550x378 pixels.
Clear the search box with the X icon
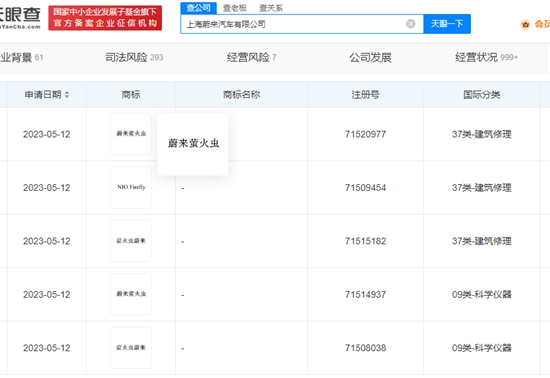pos(411,24)
